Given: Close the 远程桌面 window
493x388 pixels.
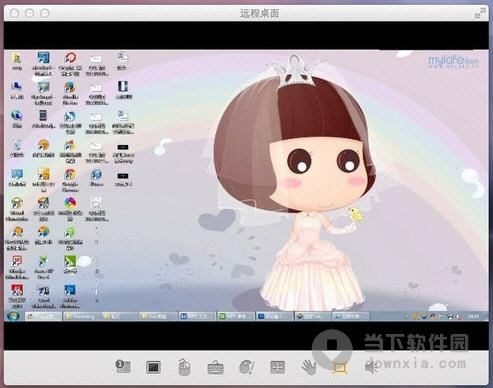Looking at the screenshot, I should [14, 13].
